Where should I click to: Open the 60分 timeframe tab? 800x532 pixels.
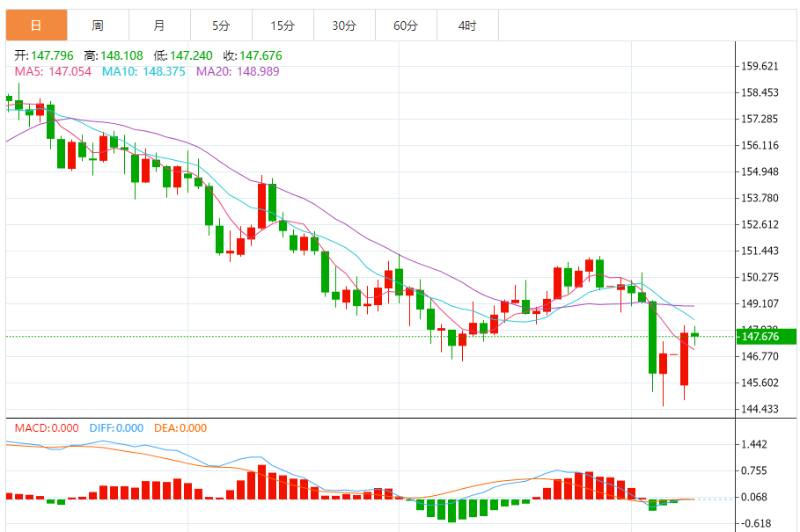[406, 25]
